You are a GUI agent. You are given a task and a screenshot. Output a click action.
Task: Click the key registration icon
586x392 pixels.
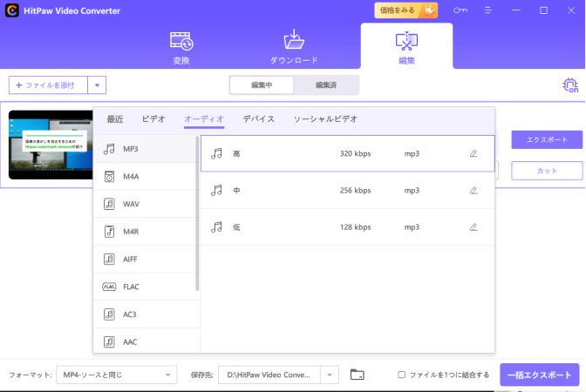pos(460,10)
